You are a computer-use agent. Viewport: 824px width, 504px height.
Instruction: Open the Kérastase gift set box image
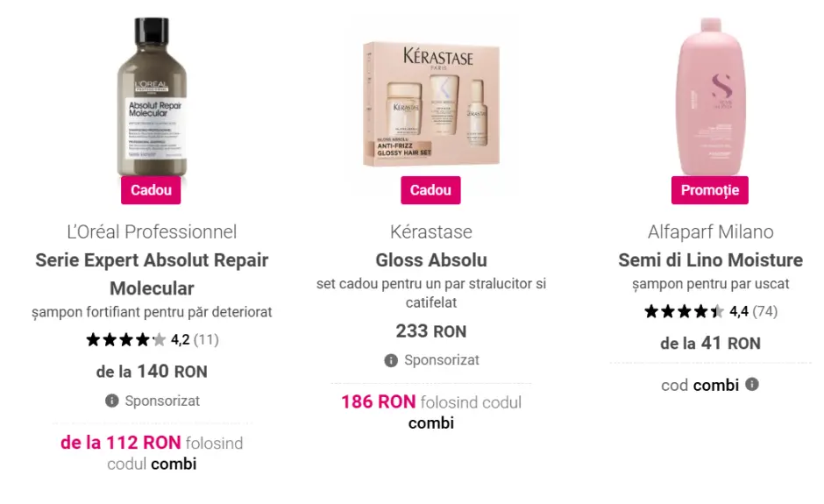tap(431, 103)
